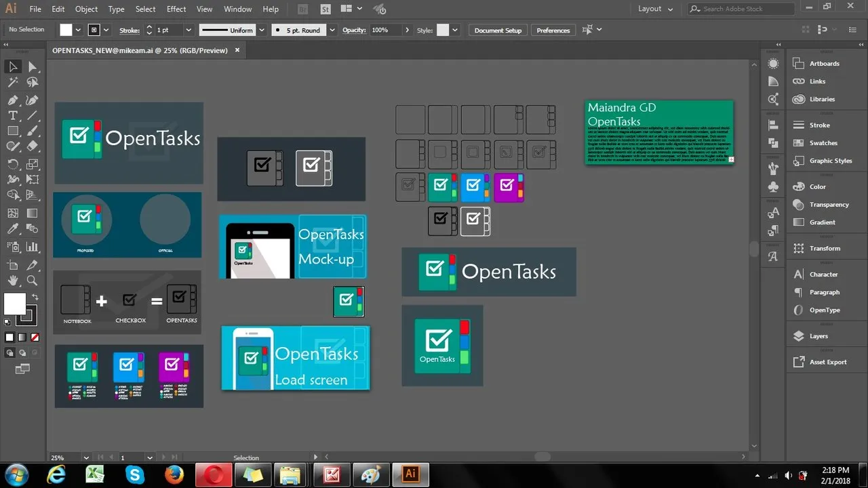Image resolution: width=868 pixels, height=488 pixels.
Task: Select the Curvature tool
Action: tap(32, 100)
